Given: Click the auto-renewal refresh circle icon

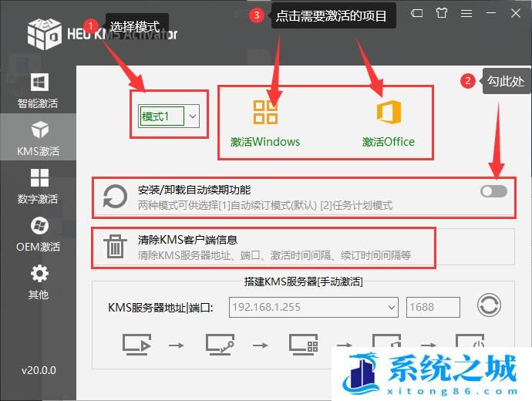Looking at the screenshot, I should [x=115, y=197].
